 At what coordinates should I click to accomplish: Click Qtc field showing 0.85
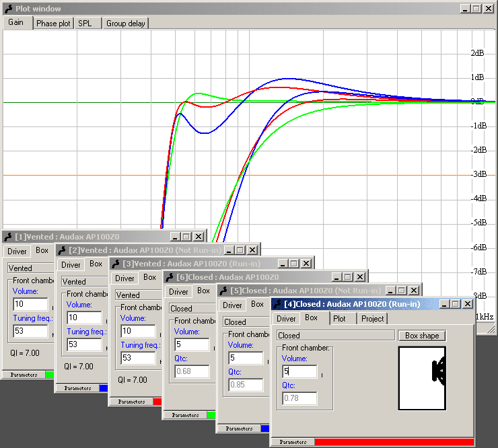click(x=246, y=385)
